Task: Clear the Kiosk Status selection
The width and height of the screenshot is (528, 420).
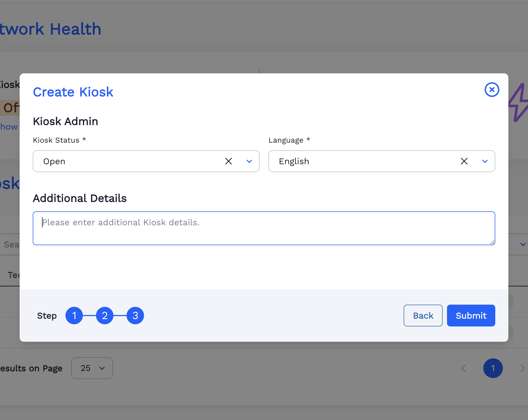Action: pyautogui.click(x=229, y=161)
